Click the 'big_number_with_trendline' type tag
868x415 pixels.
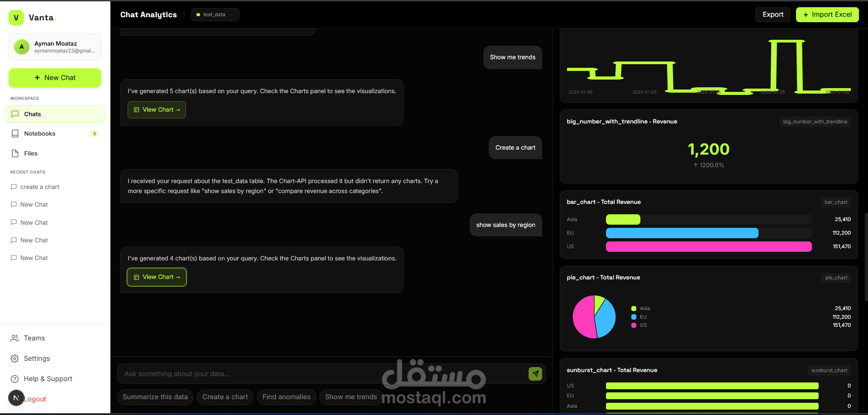pos(815,122)
